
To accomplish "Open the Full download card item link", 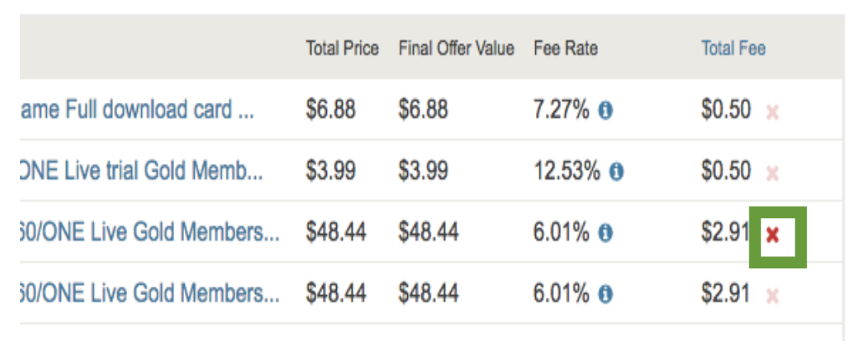I will 137,110.
